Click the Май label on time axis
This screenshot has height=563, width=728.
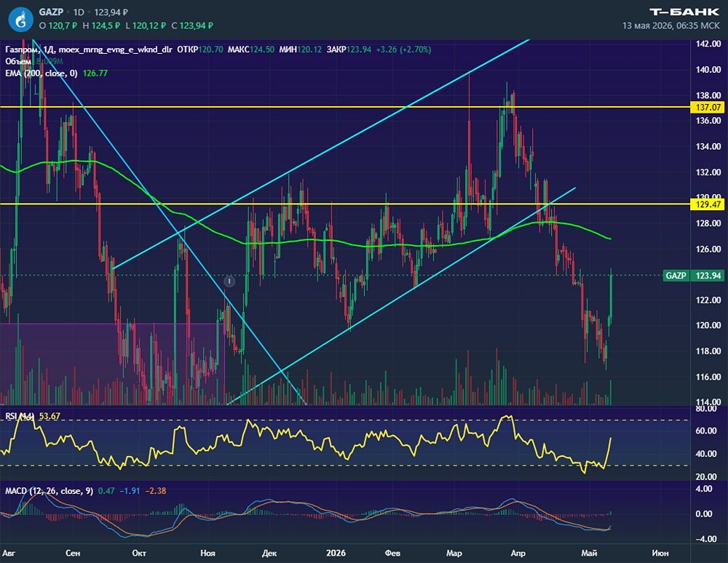589,553
